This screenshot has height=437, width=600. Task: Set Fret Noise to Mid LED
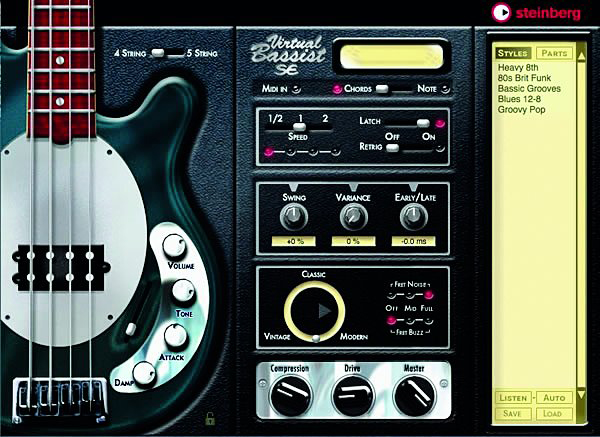409,295
